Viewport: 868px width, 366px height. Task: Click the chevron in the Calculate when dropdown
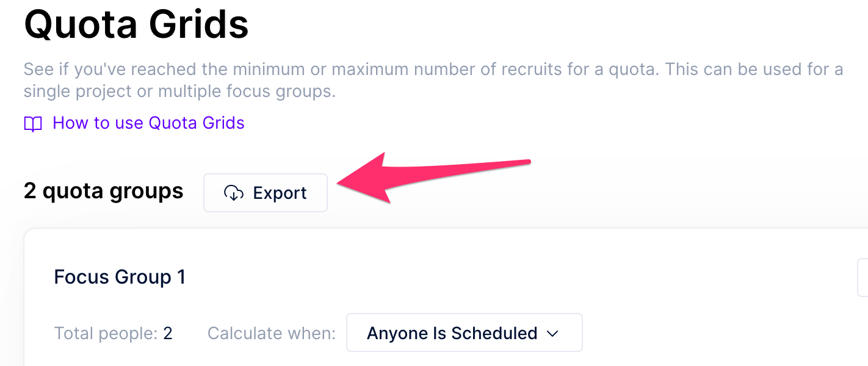(x=552, y=334)
